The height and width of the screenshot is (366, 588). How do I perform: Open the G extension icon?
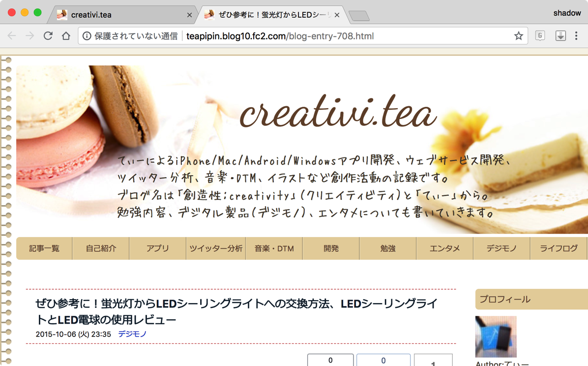tap(540, 36)
